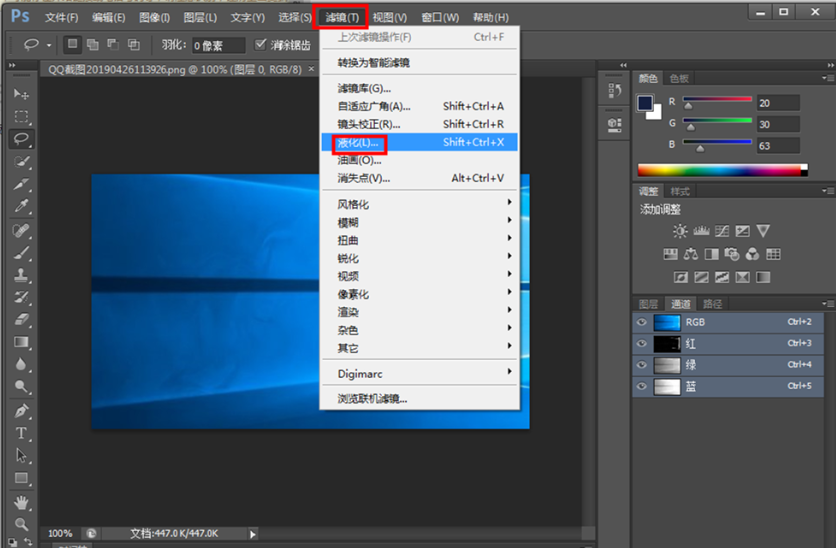Click 滤镜库(G)... menu entry
This screenshot has height=548, width=836.
[x=364, y=88]
